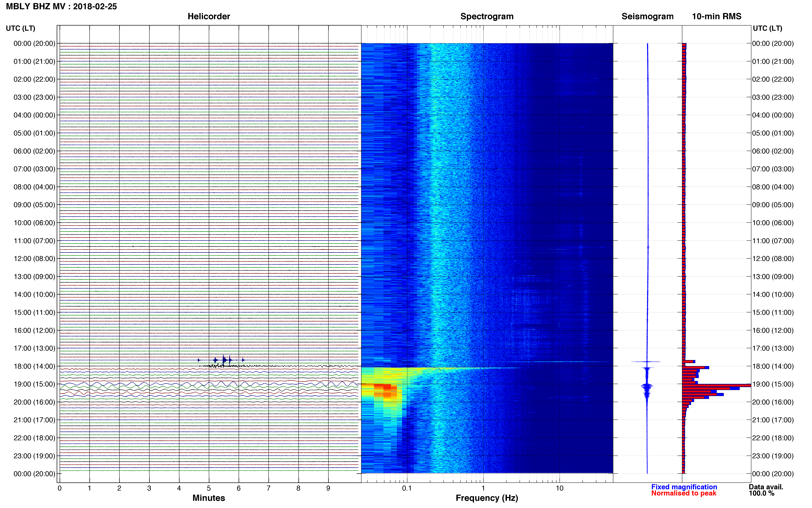
Task: Click the largest RMS bar near 19:00
Action: [716, 385]
